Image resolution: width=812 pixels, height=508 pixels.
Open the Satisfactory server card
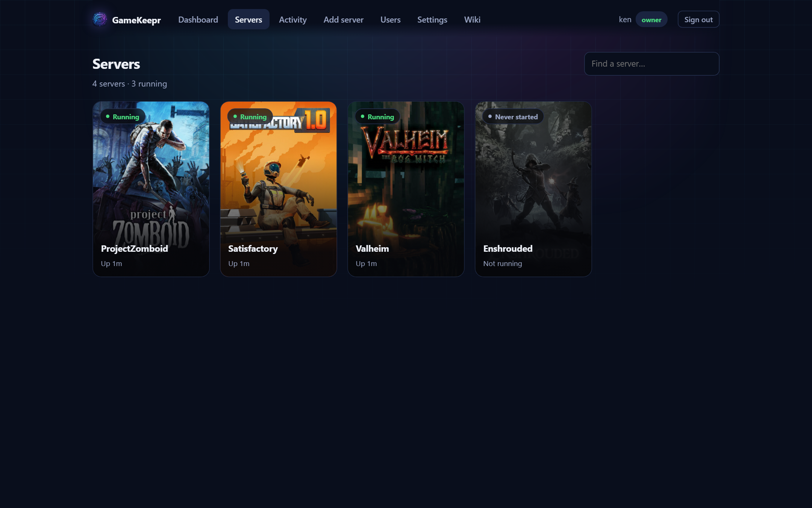click(x=278, y=189)
